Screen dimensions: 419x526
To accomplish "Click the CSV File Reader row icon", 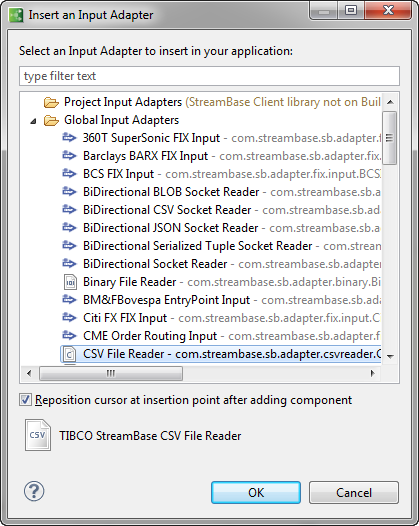I will pos(70,354).
